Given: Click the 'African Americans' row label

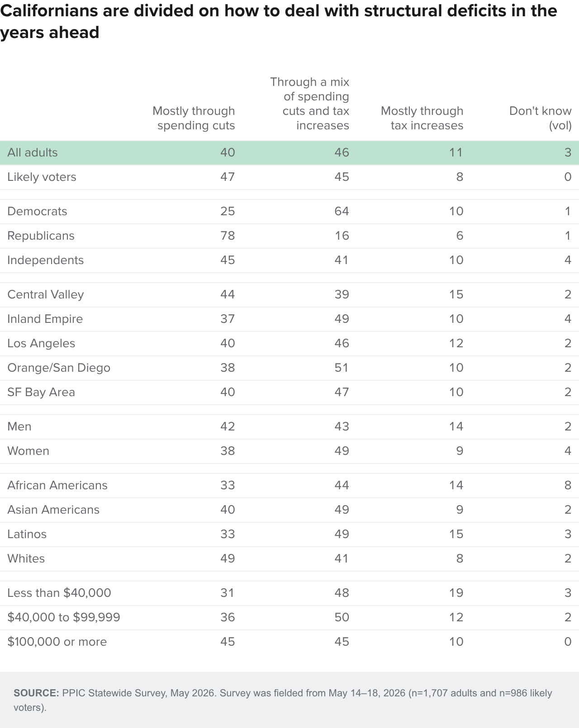Looking at the screenshot, I should pyautogui.click(x=57, y=485).
